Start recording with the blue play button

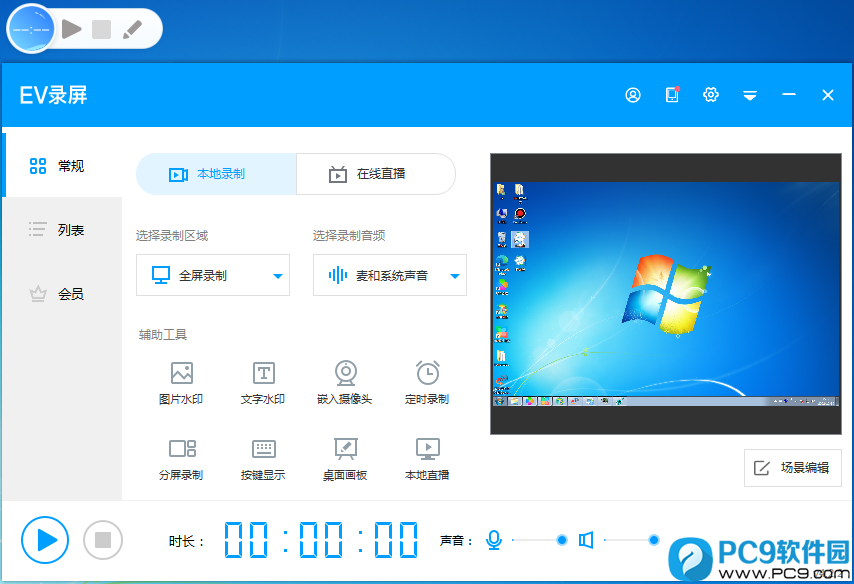point(45,540)
